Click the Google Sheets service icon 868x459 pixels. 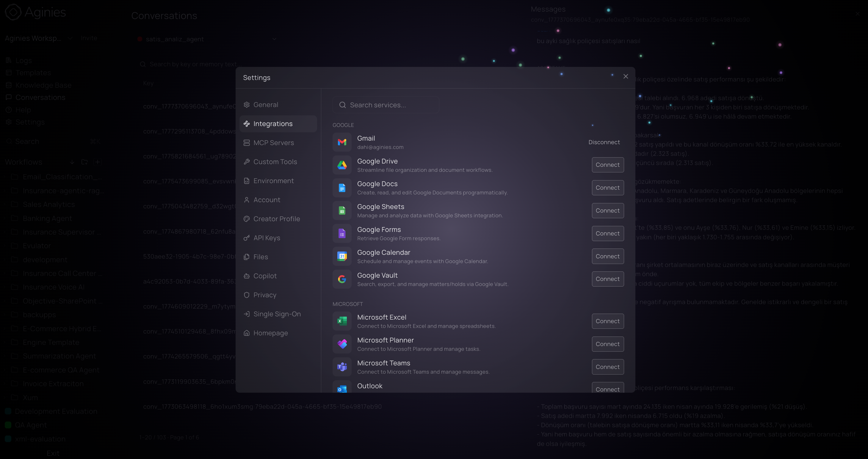point(342,211)
